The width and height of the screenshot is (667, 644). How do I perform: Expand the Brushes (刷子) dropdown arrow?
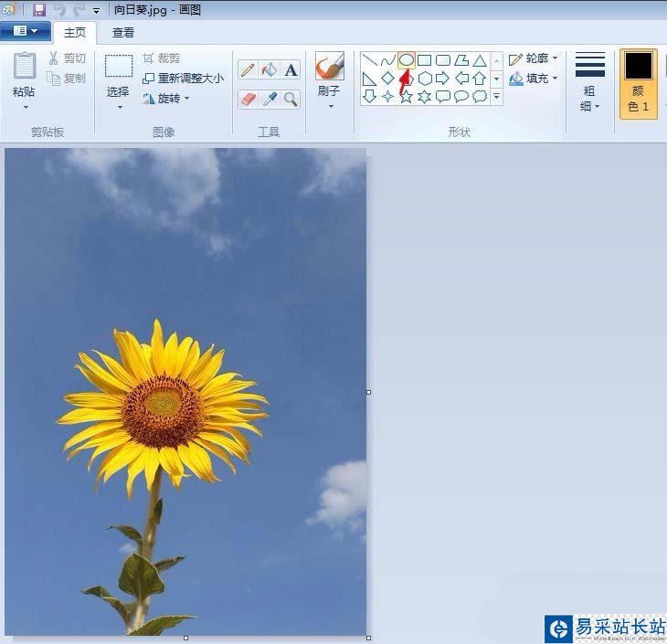point(331,106)
